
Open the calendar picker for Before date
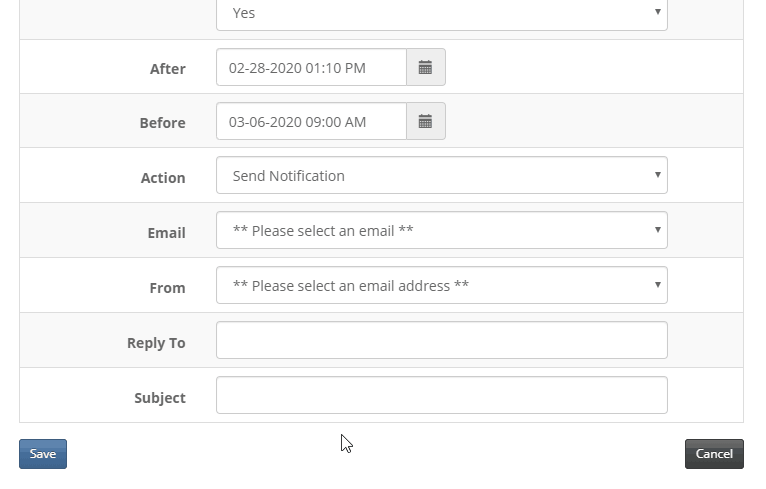(x=426, y=121)
